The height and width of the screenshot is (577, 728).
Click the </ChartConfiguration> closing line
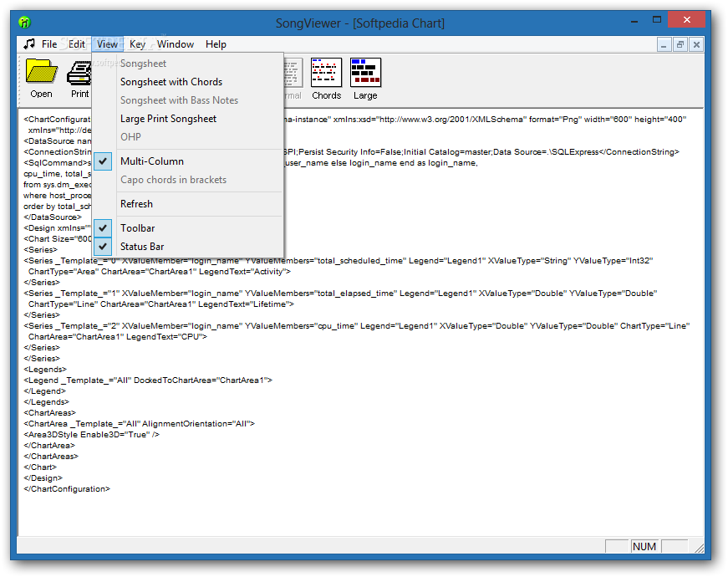coord(67,488)
